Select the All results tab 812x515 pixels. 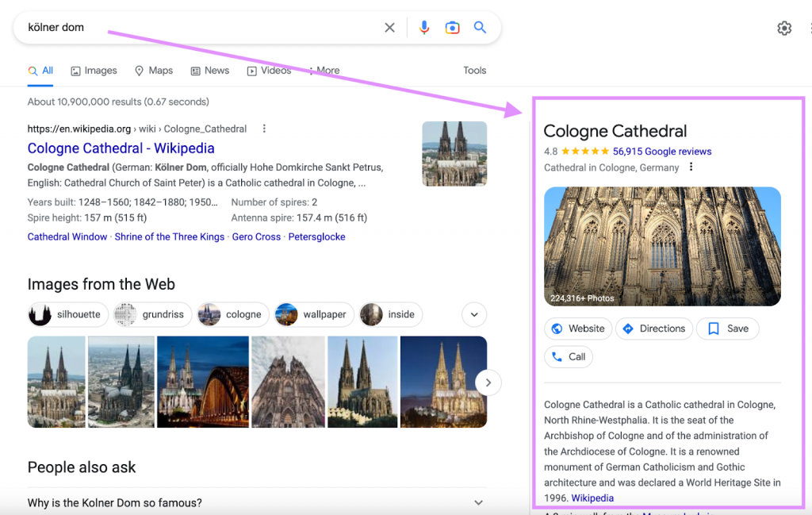pos(40,71)
